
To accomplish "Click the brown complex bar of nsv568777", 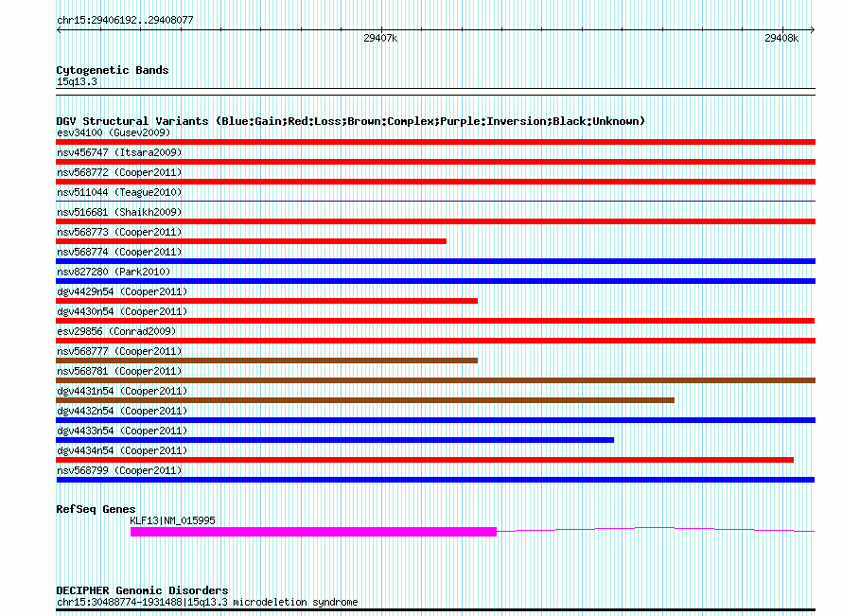I will click(x=267, y=361).
